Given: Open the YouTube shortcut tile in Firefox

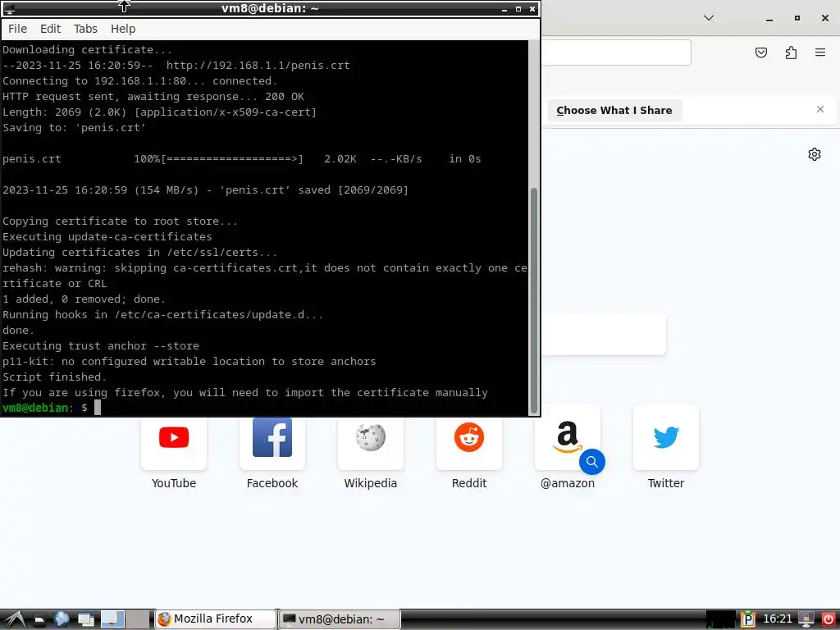Looking at the screenshot, I should 174,444.
